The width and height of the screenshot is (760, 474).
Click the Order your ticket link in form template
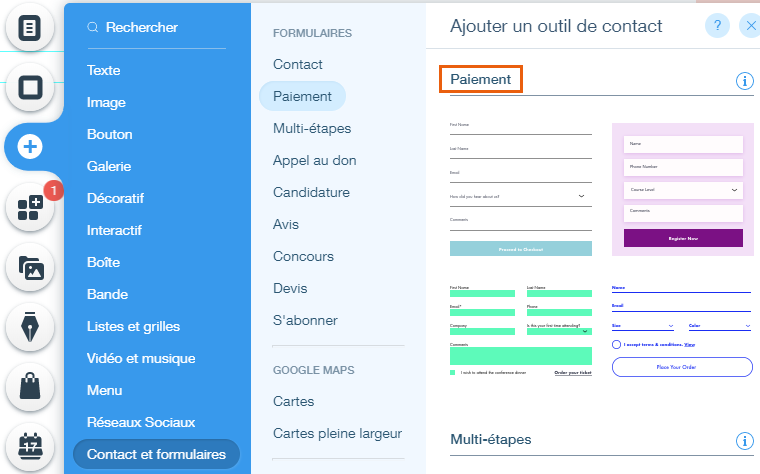point(573,373)
